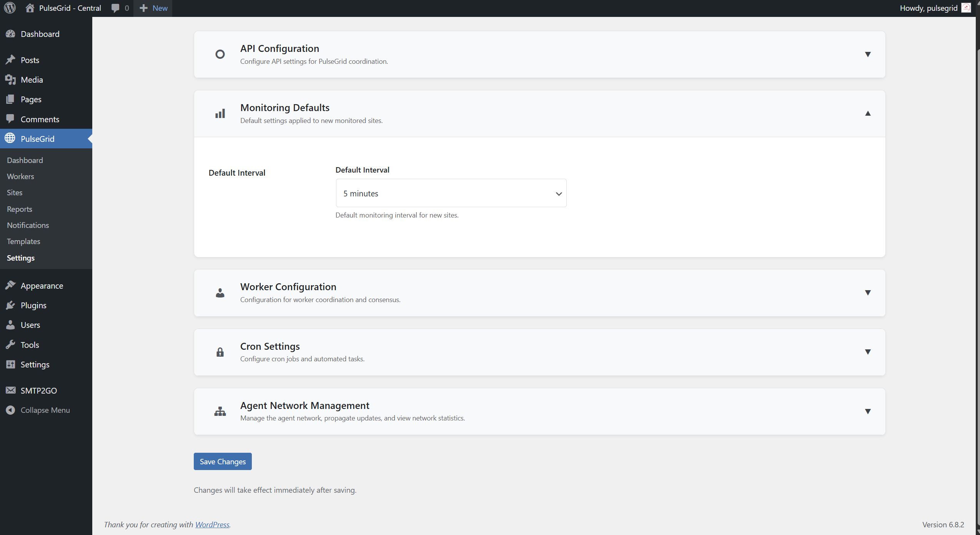Click the user avatar next to Howdy
980x535 pixels.
966,8
